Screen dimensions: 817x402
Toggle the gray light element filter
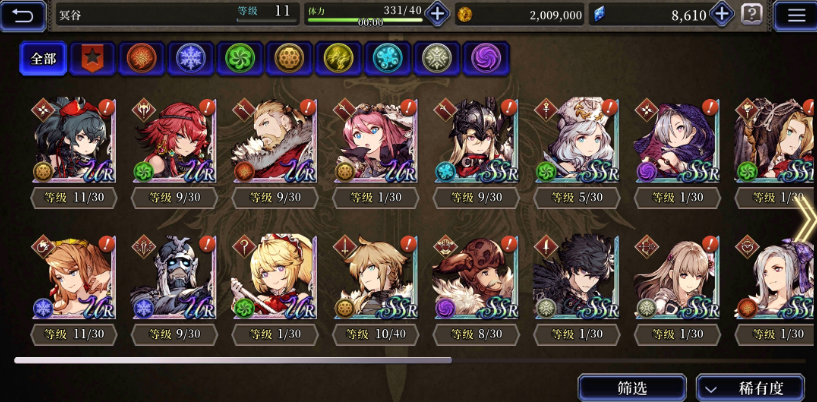(x=437, y=58)
